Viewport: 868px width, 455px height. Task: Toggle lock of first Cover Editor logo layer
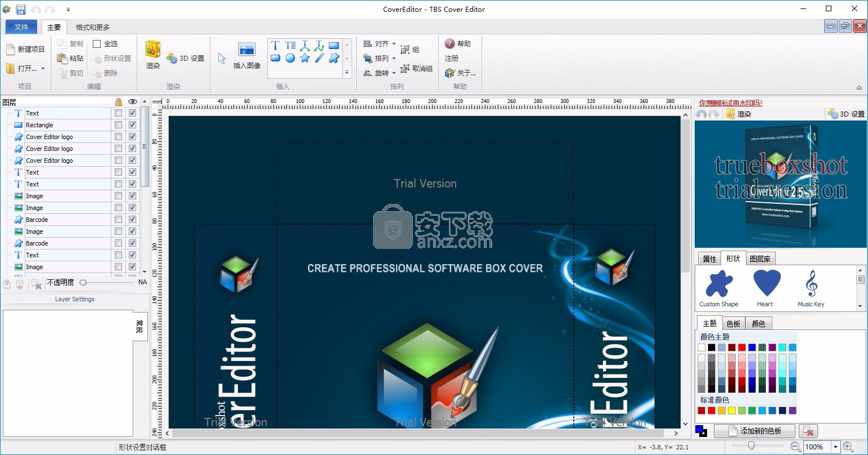[x=118, y=136]
